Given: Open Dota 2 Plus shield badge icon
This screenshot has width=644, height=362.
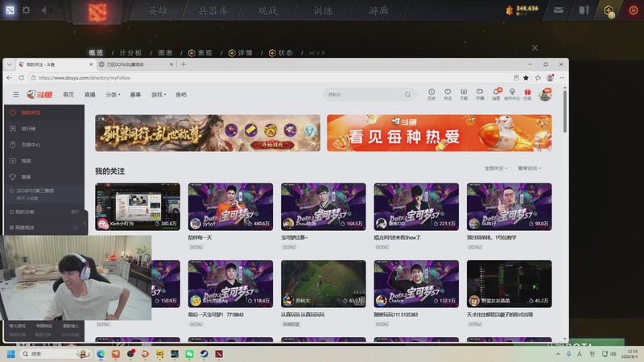Looking at the screenshot, I should pos(609,10).
